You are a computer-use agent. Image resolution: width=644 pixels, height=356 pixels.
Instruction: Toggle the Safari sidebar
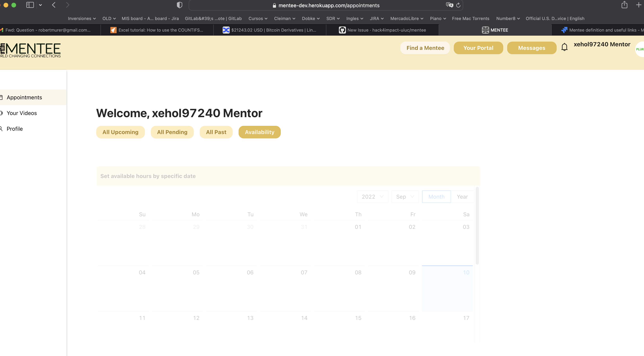pyautogui.click(x=30, y=5)
